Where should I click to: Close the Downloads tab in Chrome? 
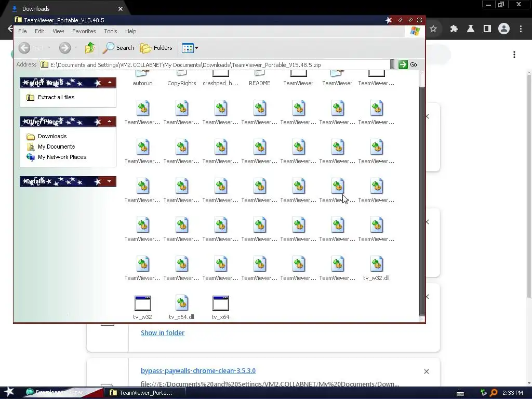point(121,9)
